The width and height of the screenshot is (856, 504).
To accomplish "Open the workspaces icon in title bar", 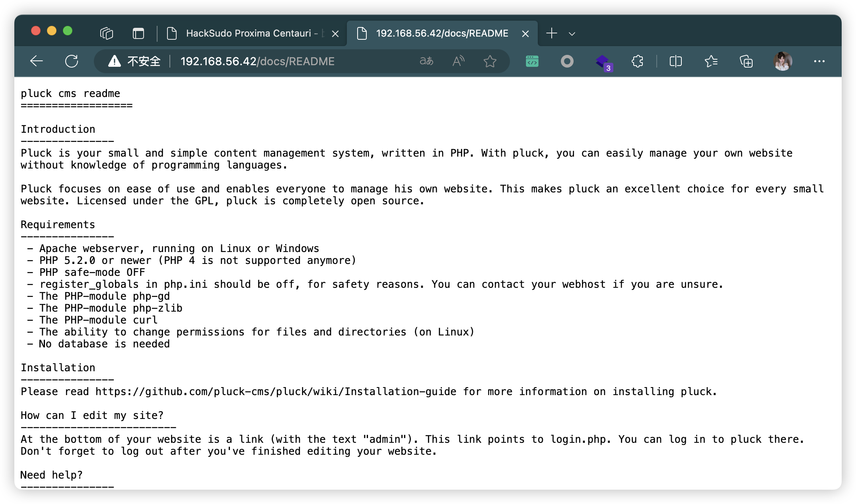I will coord(107,33).
